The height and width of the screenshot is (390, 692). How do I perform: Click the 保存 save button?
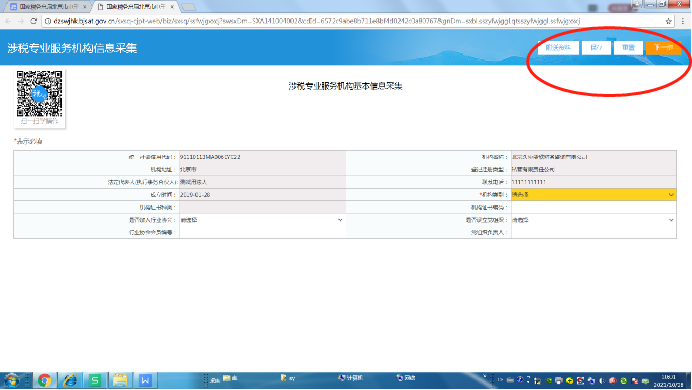(x=596, y=48)
